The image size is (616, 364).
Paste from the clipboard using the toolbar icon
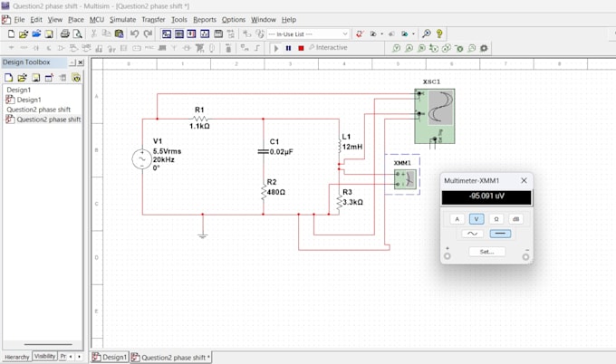click(x=119, y=34)
